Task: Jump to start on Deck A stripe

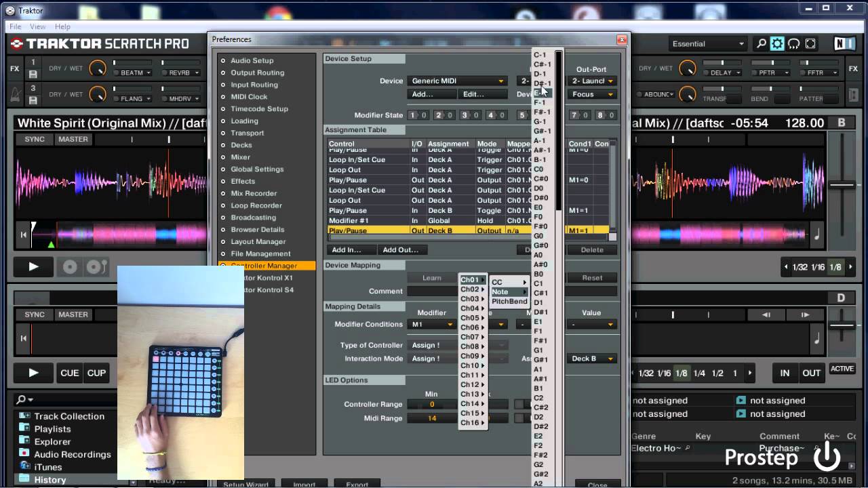Action: click(24, 235)
